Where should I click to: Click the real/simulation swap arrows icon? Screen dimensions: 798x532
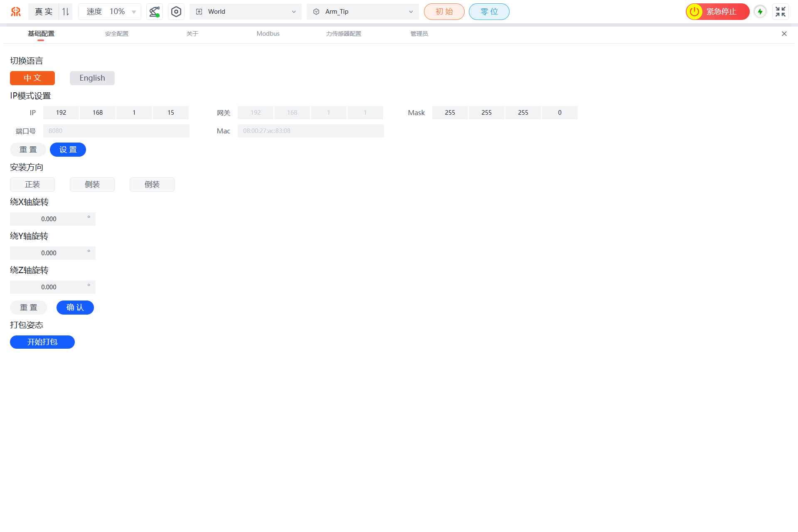[66, 12]
